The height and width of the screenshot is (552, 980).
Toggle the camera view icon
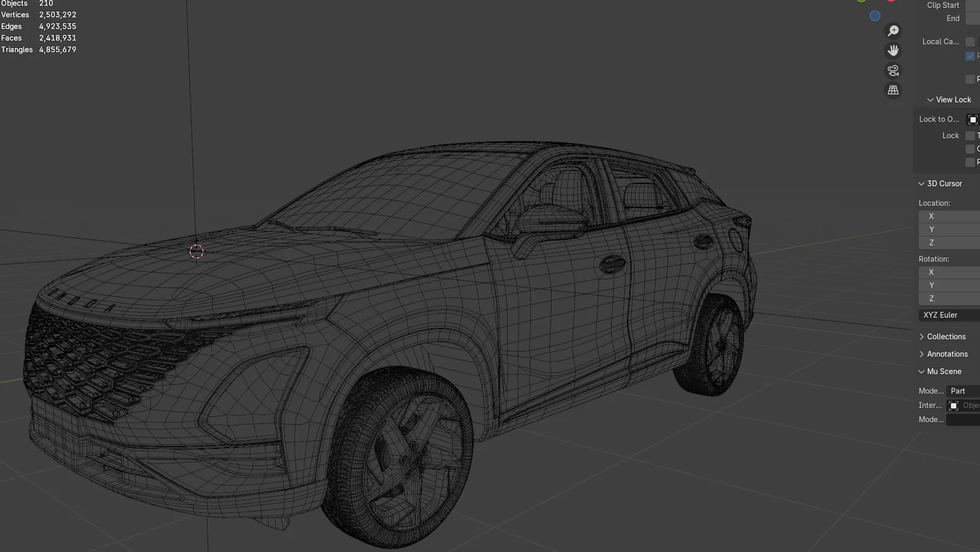(894, 70)
